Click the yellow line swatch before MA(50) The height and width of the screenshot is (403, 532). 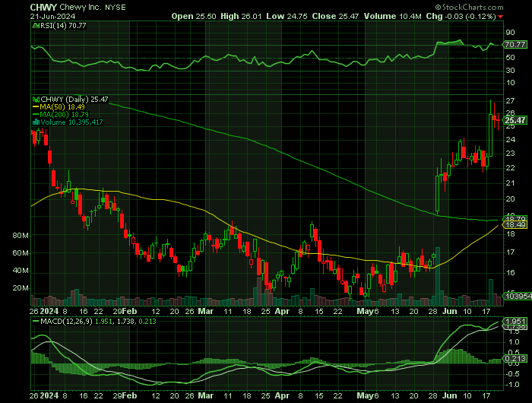(x=36, y=107)
